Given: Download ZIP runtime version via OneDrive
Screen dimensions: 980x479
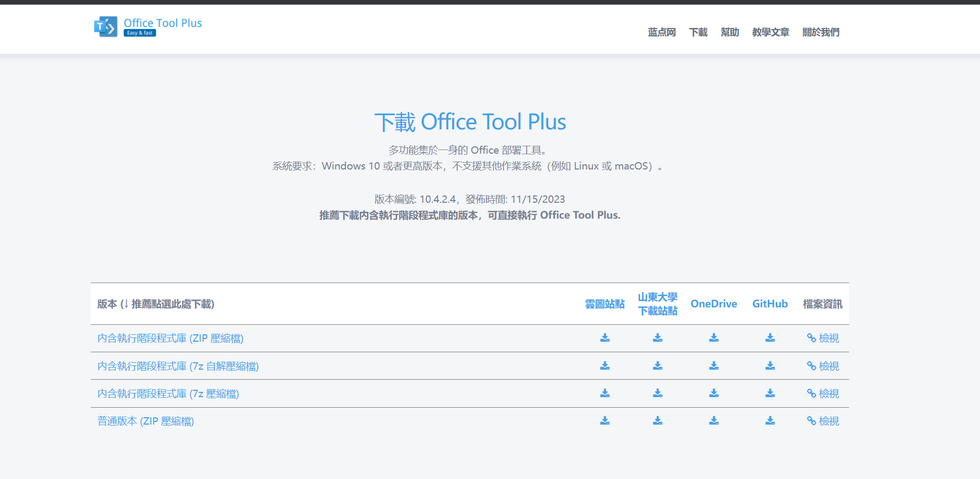Looking at the screenshot, I should pyautogui.click(x=713, y=338).
